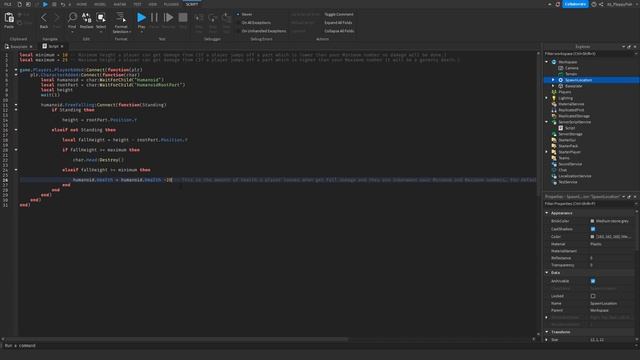The width and height of the screenshot is (640, 360).
Task: Switch to the MODEL ribbon tab
Action: pyautogui.click(x=100, y=4)
